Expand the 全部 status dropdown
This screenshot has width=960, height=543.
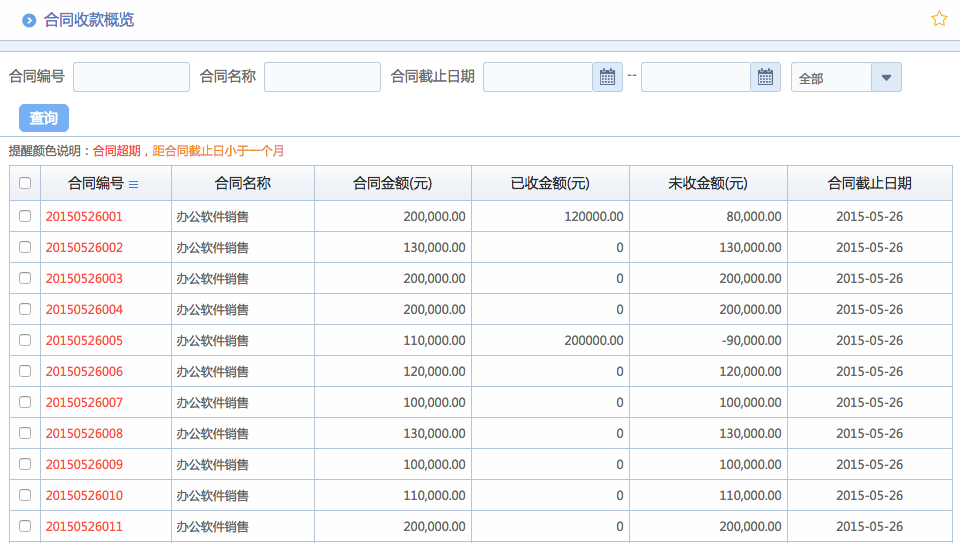(x=886, y=77)
